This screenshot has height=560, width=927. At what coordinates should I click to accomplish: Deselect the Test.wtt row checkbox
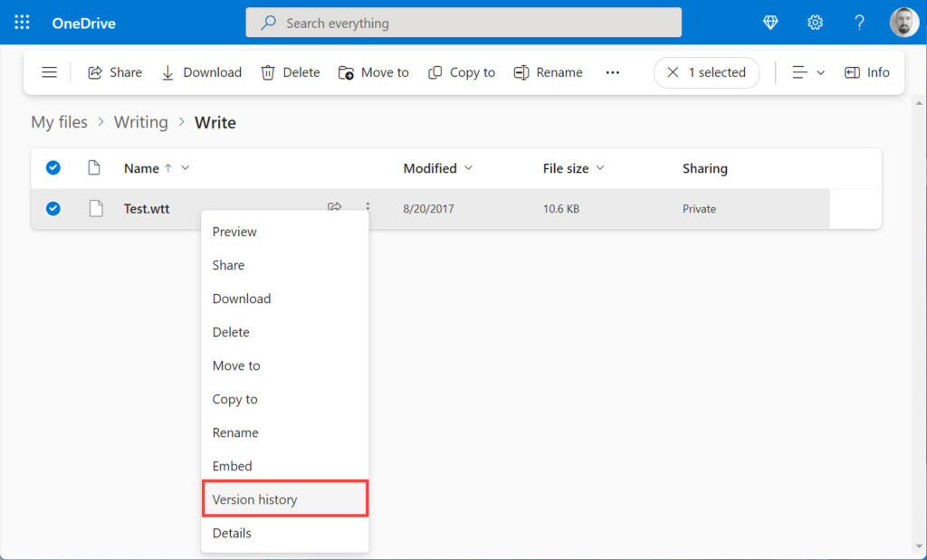pos(53,208)
